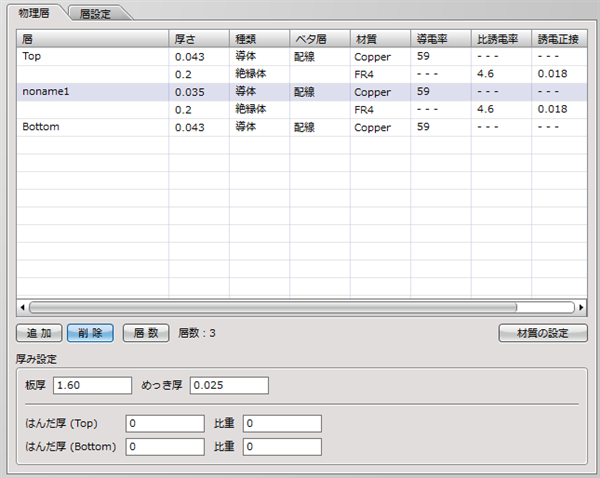Viewport: 600px width, 478px height.
Task: Click the 層数 button
Action: pyautogui.click(x=146, y=333)
